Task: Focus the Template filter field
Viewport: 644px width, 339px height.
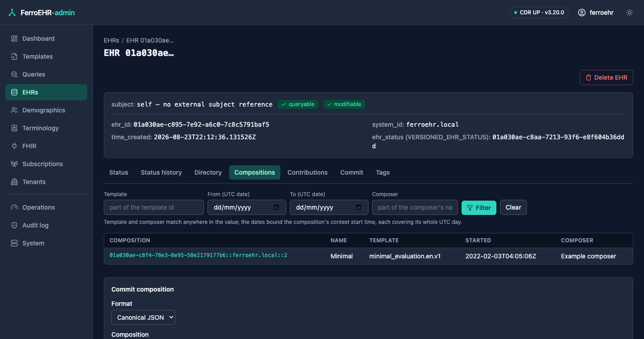Action: tap(154, 207)
